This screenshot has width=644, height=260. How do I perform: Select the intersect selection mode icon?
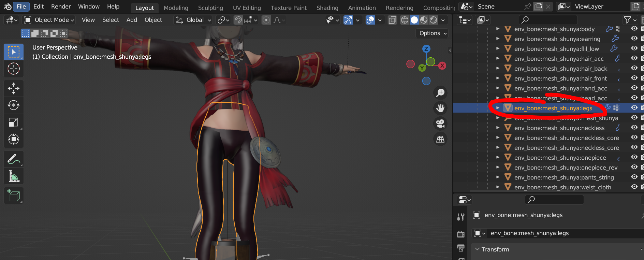(63, 33)
